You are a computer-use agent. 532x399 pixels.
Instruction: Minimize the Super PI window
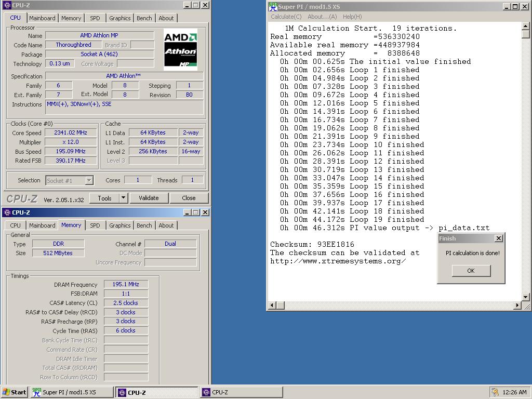point(507,6)
